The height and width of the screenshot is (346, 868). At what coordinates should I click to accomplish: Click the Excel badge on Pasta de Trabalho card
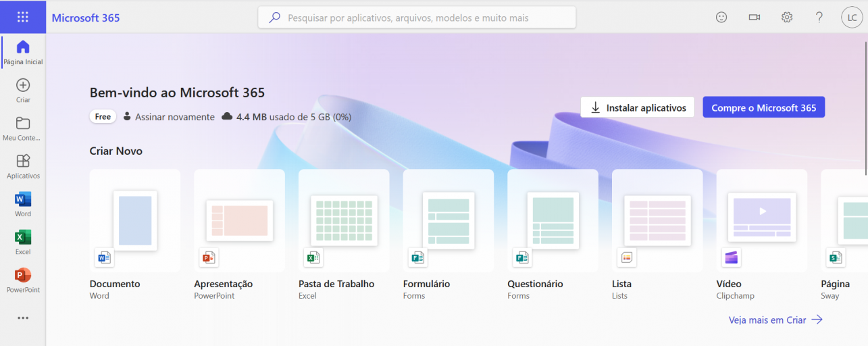click(313, 257)
